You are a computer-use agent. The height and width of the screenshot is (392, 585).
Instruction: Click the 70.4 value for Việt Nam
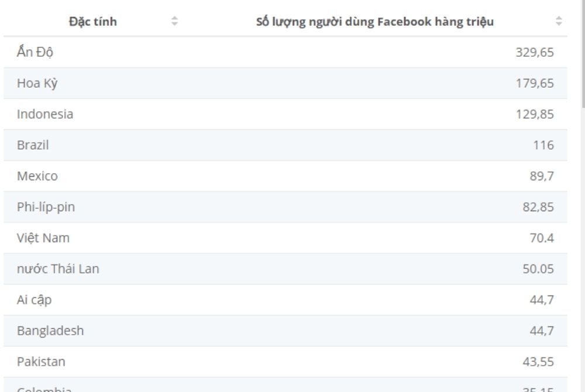[x=541, y=238]
